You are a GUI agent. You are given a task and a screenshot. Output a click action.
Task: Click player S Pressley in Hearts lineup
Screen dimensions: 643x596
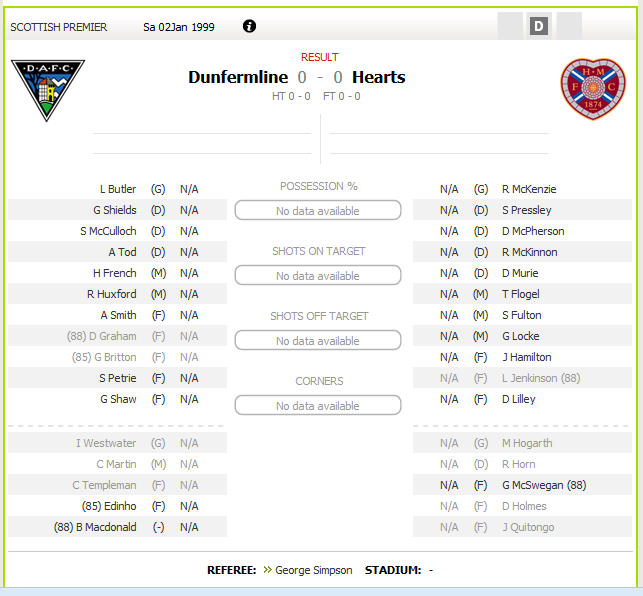[527, 210]
